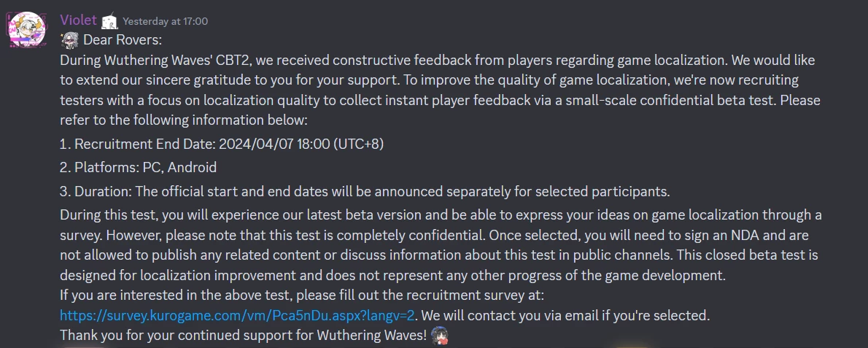Click the Recruitment End Date line
This screenshot has height=348, width=868.
click(222, 144)
